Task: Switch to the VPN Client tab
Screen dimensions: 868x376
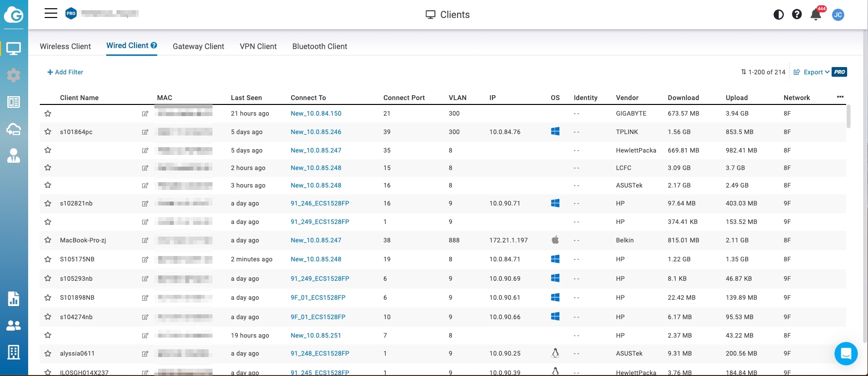Action: click(x=258, y=47)
